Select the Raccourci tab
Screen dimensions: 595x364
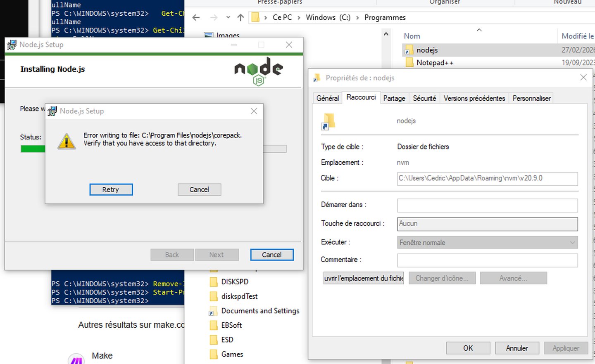(361, 97)
